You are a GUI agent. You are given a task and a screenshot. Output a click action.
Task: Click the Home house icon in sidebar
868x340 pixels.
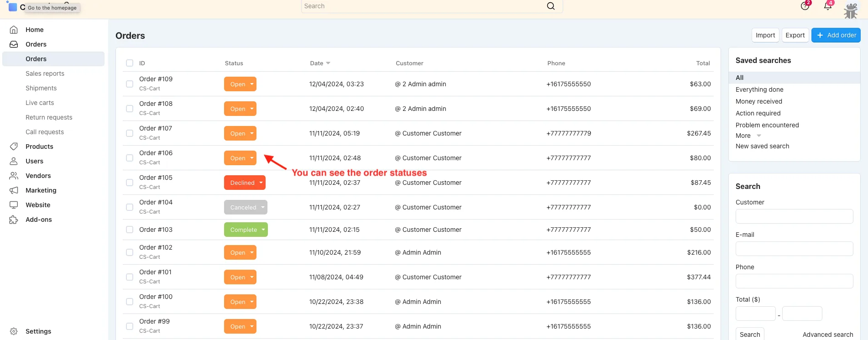click(14, 30)
